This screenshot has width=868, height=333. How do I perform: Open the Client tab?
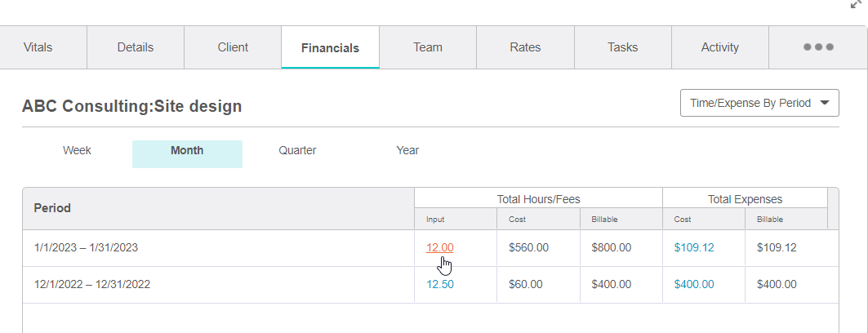pyautogui.click(x=233, y=47)
